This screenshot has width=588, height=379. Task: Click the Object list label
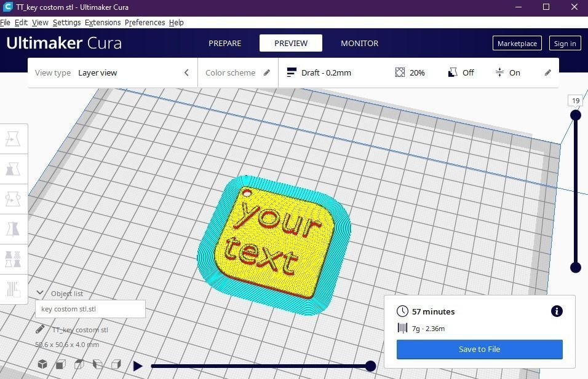click(67, 294)
